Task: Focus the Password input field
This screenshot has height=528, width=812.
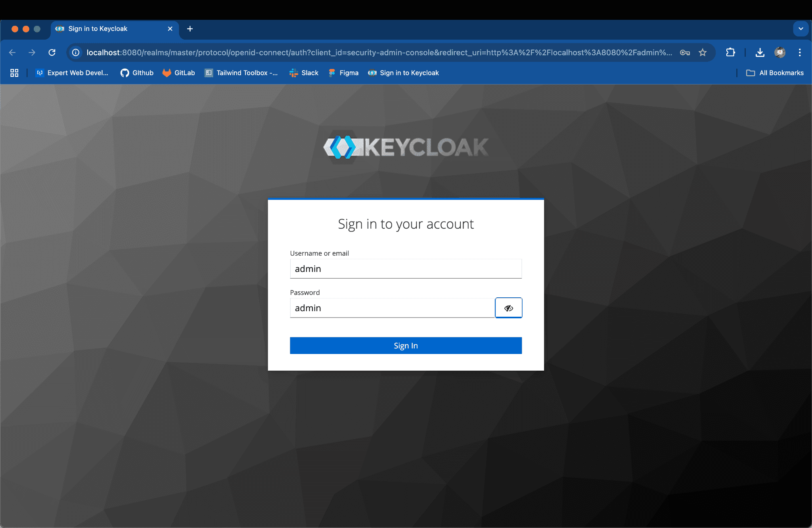Action: [392, 308]
